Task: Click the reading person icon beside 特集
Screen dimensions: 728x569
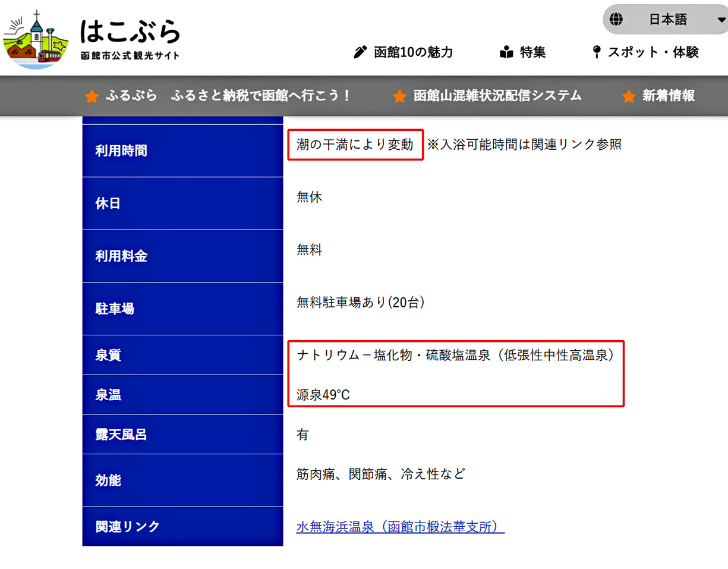Action: coord(506,52)
